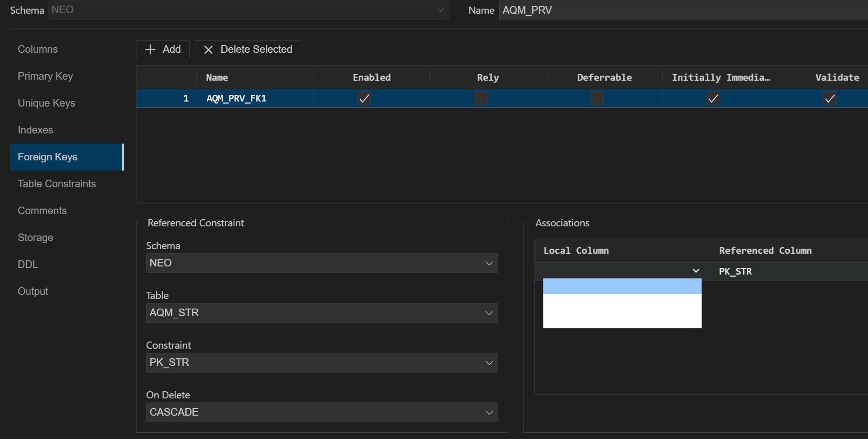868x439 pixels.
Task: Click Delete Selected button
Action: point(248,50)
